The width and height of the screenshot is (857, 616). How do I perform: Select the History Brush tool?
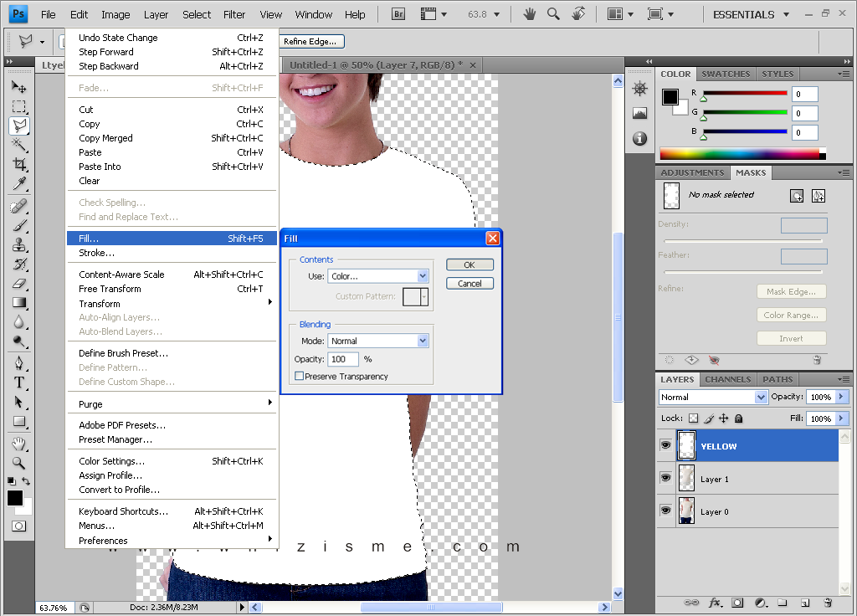[x=19, y=264]
